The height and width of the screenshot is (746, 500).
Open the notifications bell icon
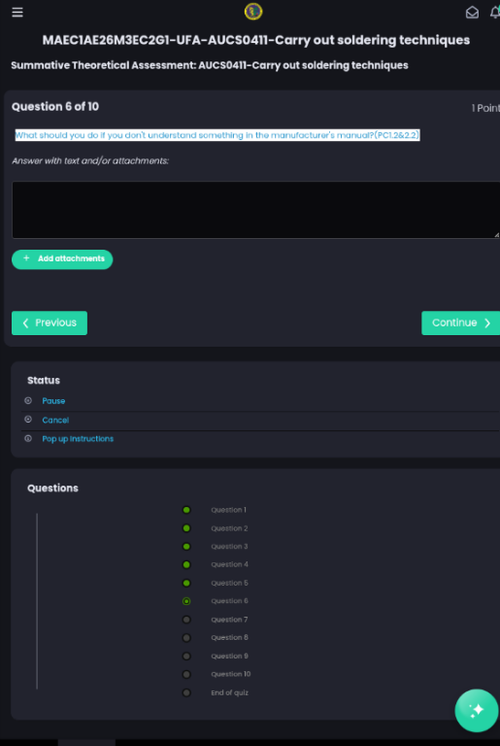(x=495, y=12)
